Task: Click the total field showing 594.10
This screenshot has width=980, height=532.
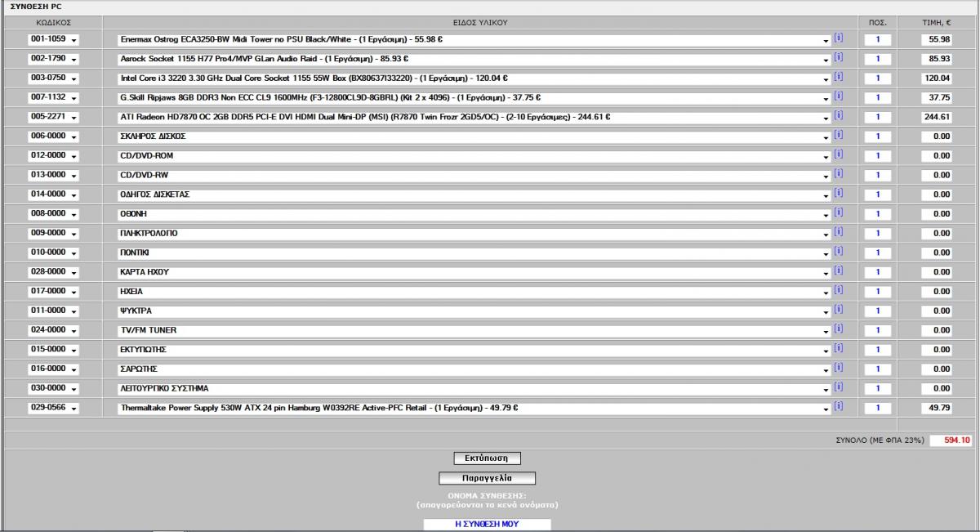Action: point(951,440)
